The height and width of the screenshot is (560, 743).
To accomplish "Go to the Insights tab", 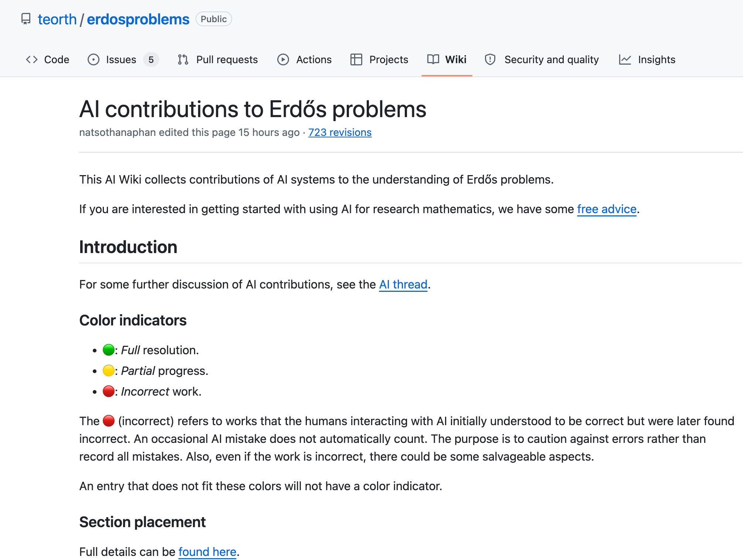I will [x=656, y=59].
